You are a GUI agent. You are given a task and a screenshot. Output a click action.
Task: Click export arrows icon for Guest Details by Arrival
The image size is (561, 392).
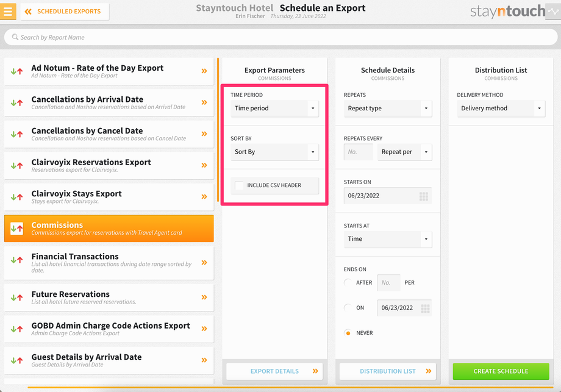click(17, 360)
